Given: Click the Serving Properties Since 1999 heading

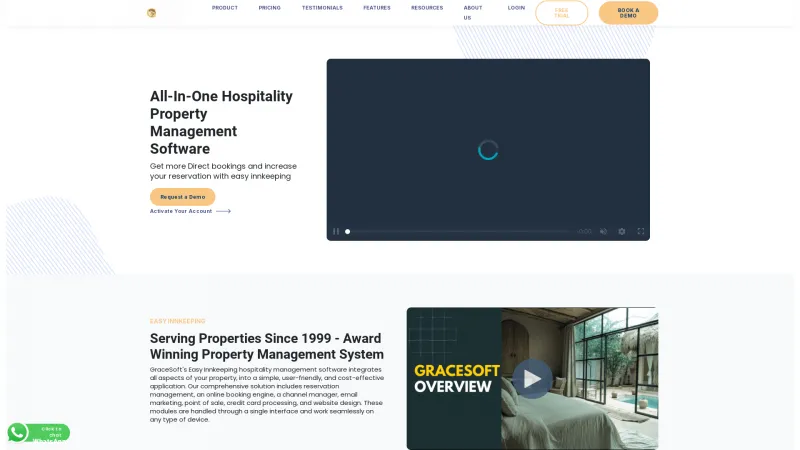Looking at the screenshot, I should pos(266,346).
